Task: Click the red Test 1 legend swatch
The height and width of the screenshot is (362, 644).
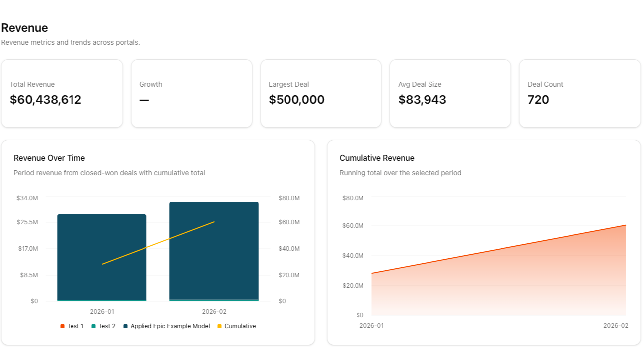Action: point(63,326)
